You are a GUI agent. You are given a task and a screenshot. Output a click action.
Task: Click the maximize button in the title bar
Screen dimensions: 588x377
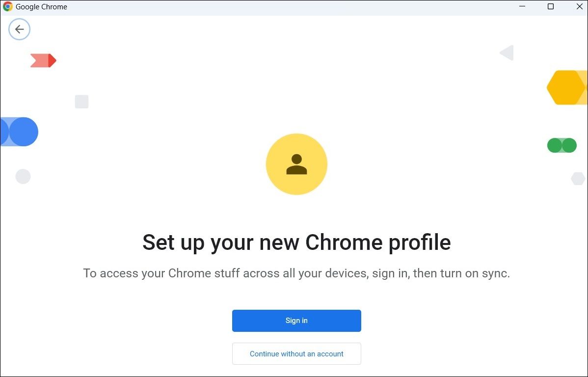coord(551,6)
